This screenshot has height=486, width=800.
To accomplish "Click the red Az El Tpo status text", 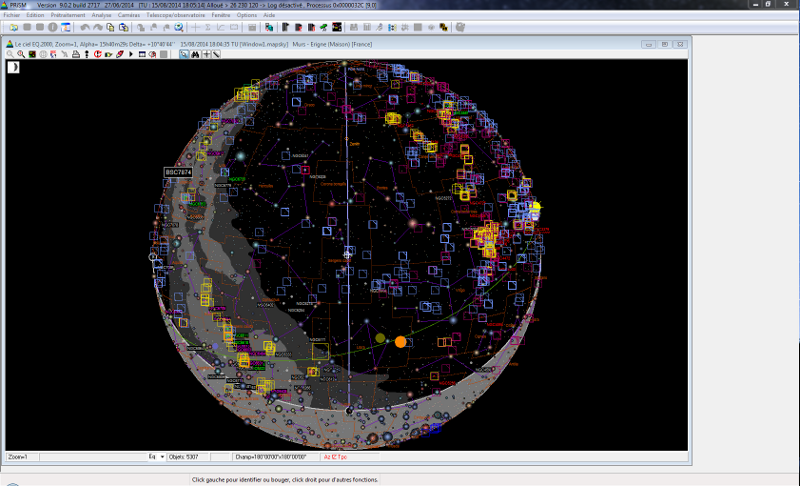I will [334, 456].
